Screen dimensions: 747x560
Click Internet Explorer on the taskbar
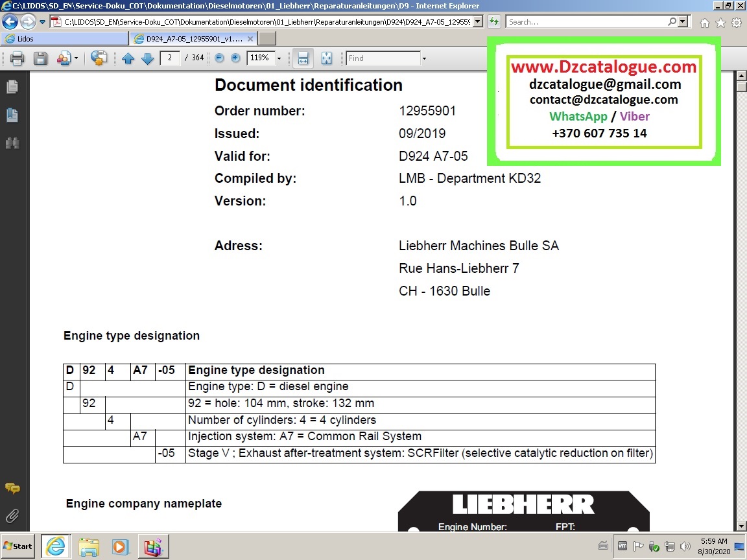[x=55, y=546]
